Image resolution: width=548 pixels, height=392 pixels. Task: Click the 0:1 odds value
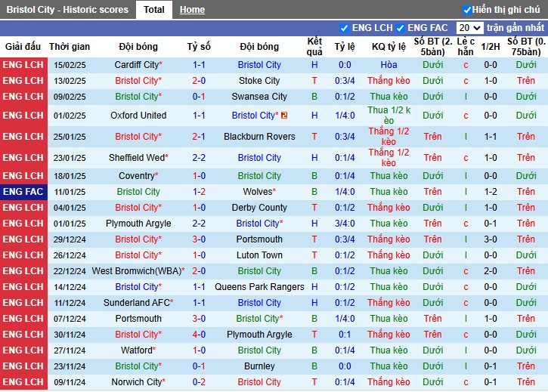[x=345, y=335]
